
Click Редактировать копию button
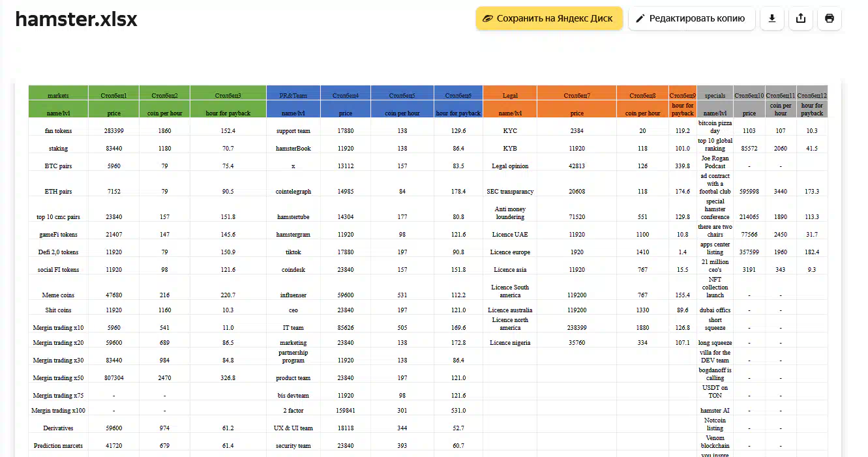coord(691,18)
